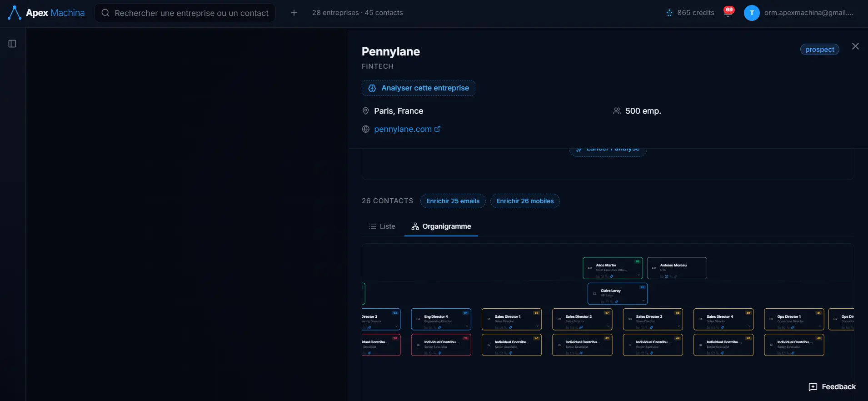Expand the Sales Director 3 card chevron
868x401 pixels.
tap(678, 326)
